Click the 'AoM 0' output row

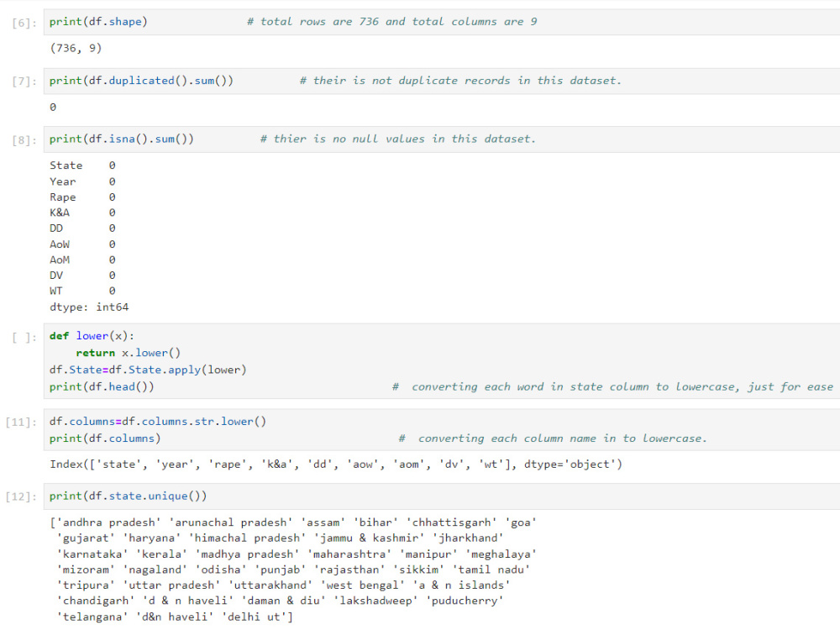tap(82, 260)
